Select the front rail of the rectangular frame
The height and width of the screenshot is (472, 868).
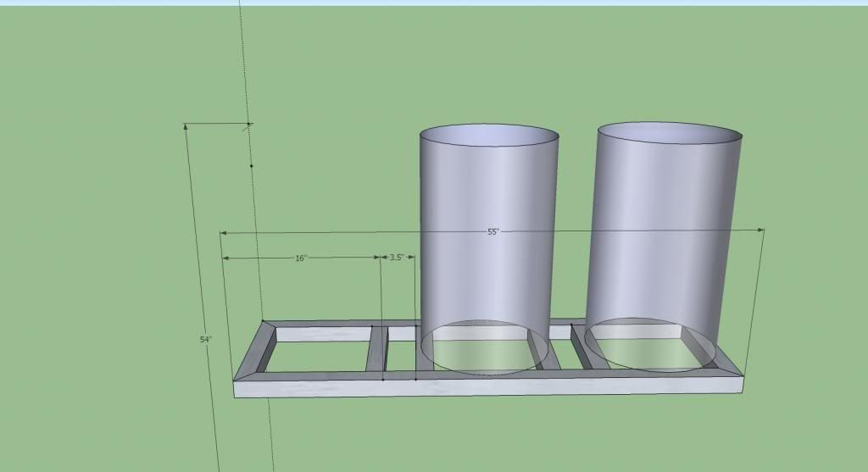click(488, 386)
